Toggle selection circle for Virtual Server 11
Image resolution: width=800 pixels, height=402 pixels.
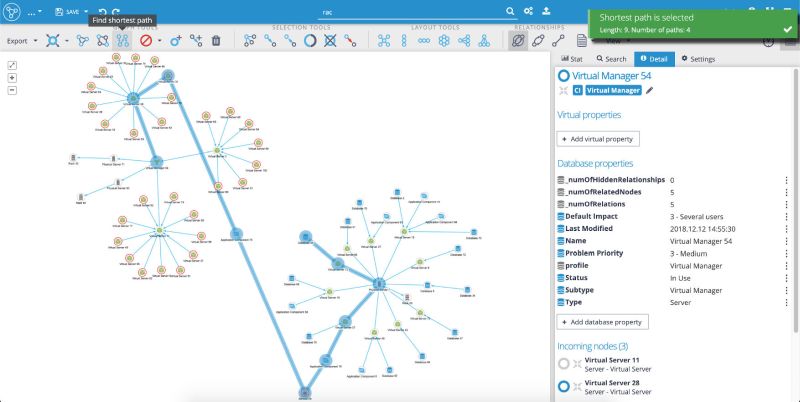563,364
